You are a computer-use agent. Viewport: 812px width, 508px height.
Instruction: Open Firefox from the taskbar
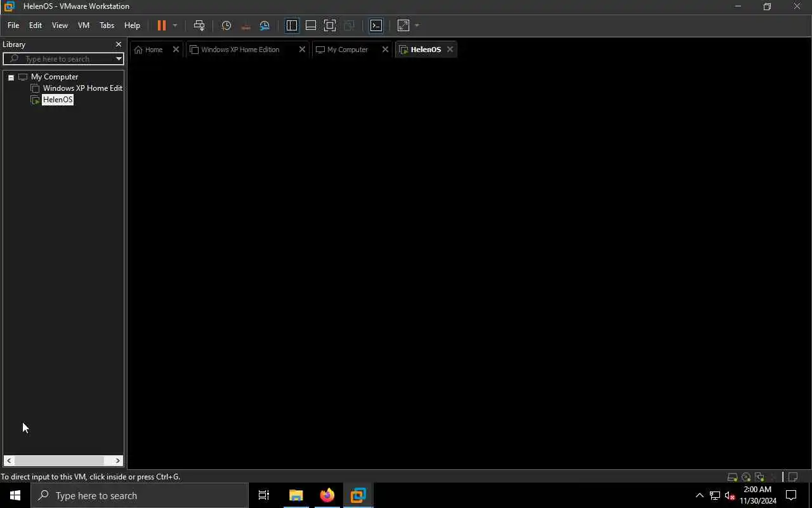point(327,495)
